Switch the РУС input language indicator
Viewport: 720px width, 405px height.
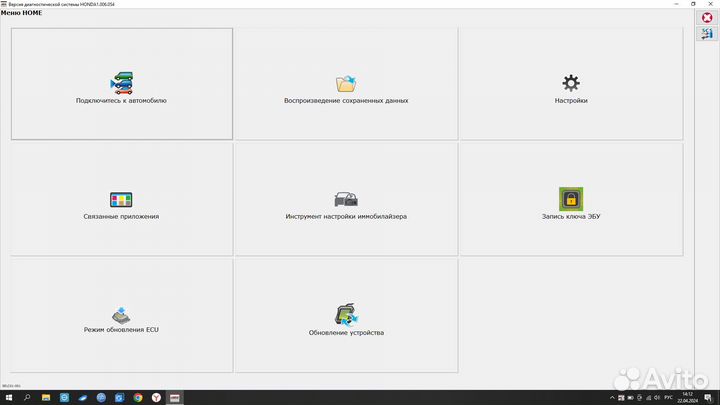[669, 397]
